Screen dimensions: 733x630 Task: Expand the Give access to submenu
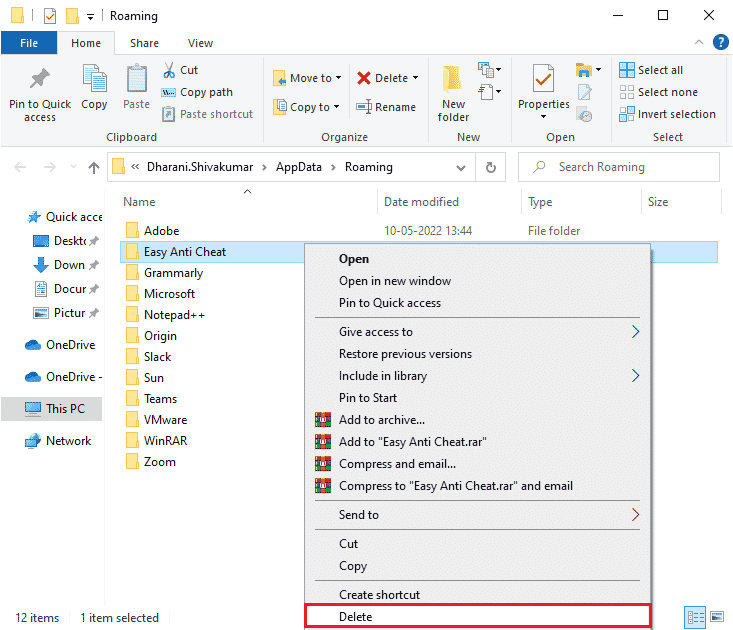tap(477, 332)
